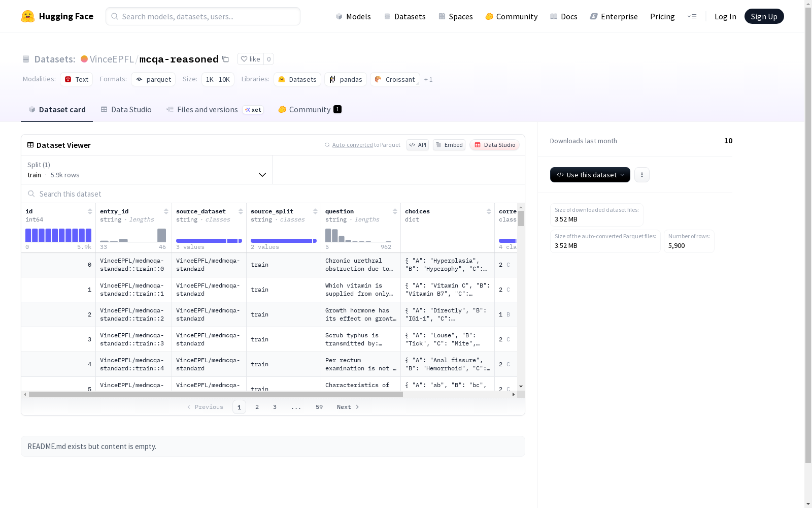The width and height of the screenshot is (812, 508).
Task: Open Community in the top navigation
Action: click(x=512, y=16)
